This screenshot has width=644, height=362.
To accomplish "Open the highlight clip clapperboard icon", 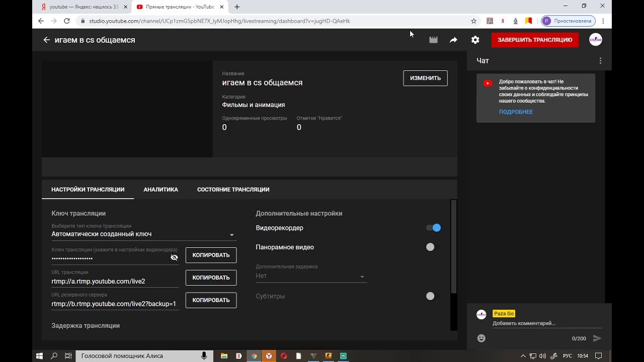I will (433, 40).
